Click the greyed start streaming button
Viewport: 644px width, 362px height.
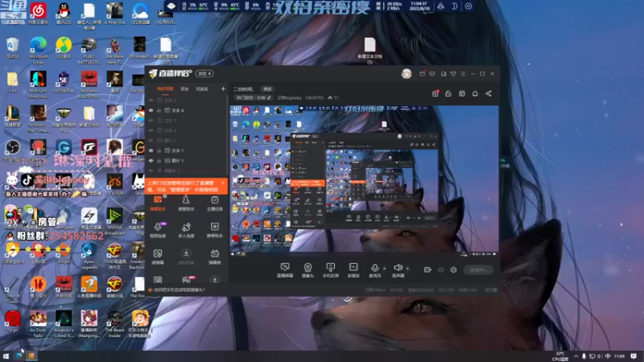pyautogui.click(x=478, y=269)
